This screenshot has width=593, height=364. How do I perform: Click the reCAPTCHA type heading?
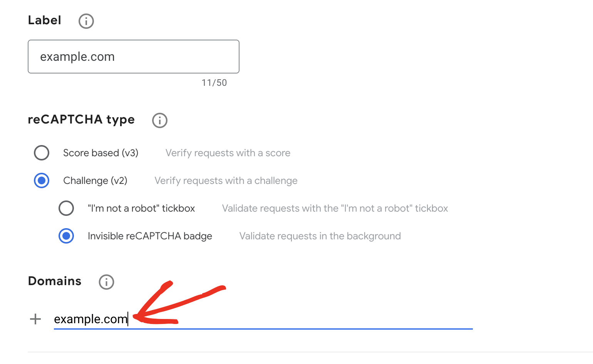[x=81, y=120]
